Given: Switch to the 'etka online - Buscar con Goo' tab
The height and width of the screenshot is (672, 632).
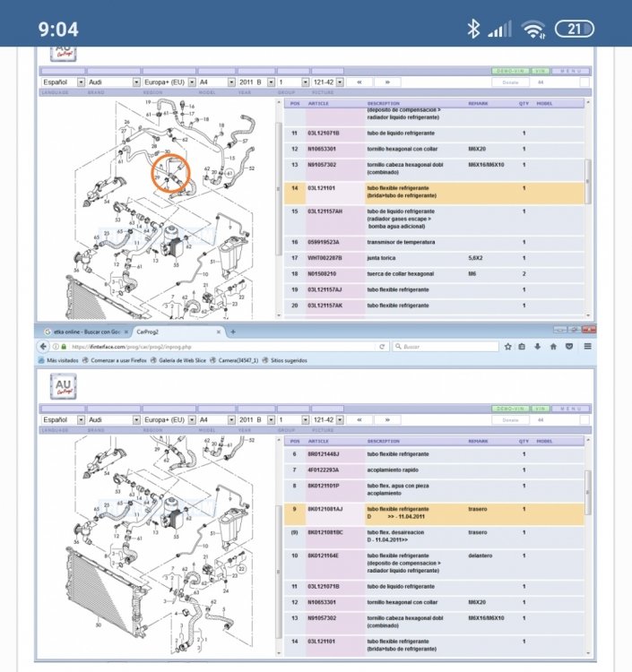Looking at the screenshot, I should (x=87, y=332).
